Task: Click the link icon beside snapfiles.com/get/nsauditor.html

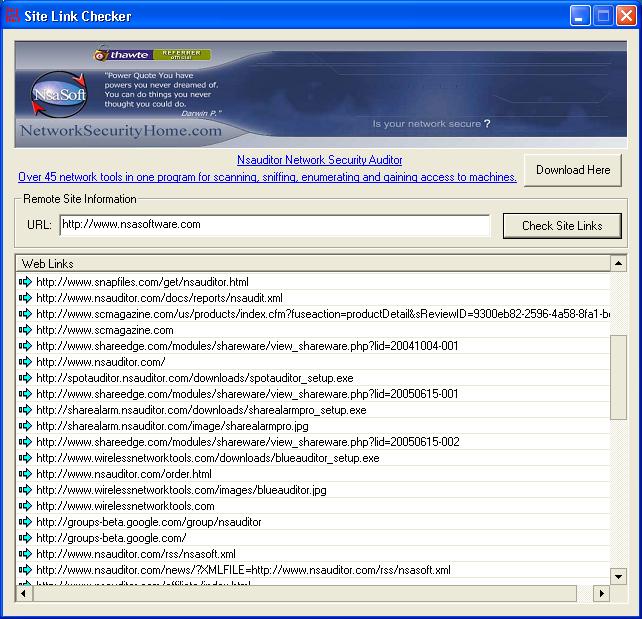Action: [x=25, y=282]
